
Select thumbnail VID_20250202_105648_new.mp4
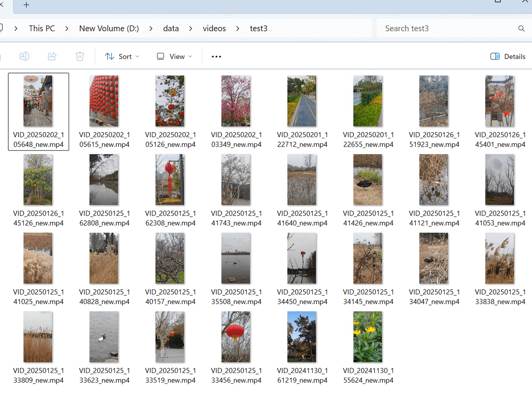pos(38,101)
